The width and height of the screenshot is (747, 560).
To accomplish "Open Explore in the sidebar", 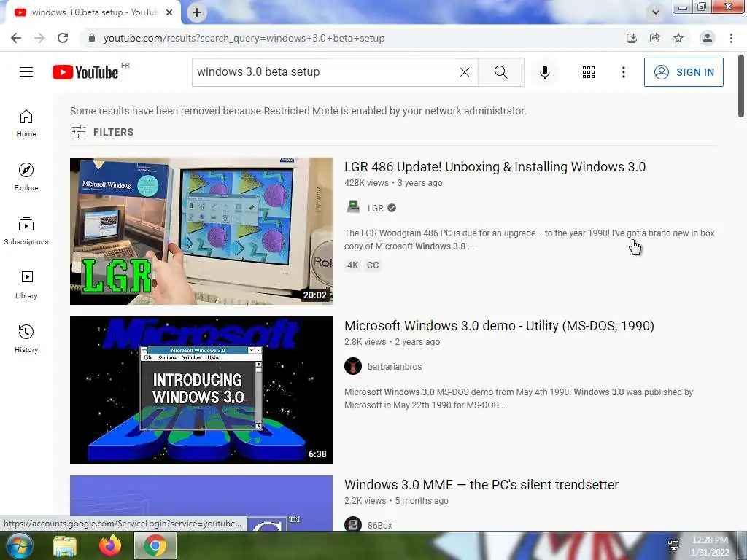I will click(x=26, y=177).
